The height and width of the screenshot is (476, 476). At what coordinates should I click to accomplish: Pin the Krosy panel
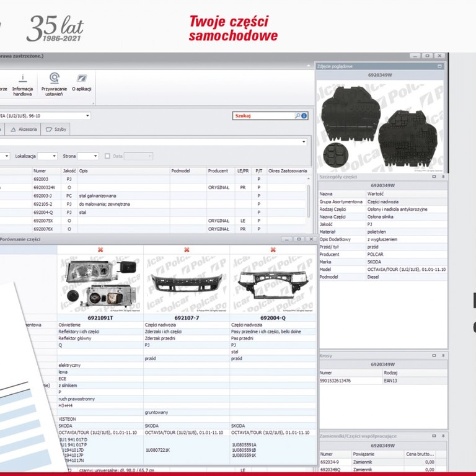(x=443, y=356)
